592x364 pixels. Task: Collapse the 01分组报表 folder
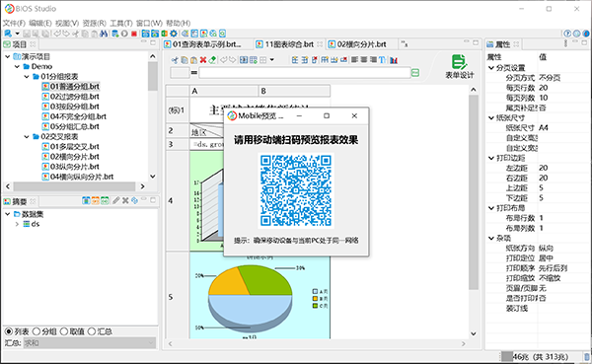pyautogui.click(x=27, y=77)
